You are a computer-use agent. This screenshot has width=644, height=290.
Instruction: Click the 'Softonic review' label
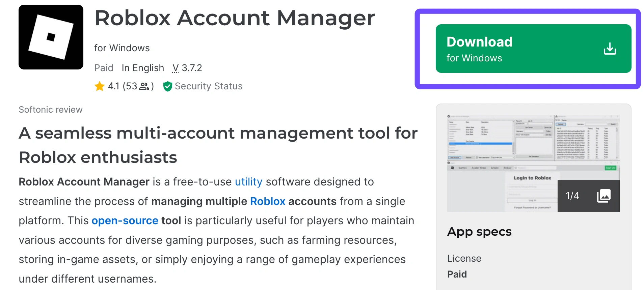click(x=51, y=110)
